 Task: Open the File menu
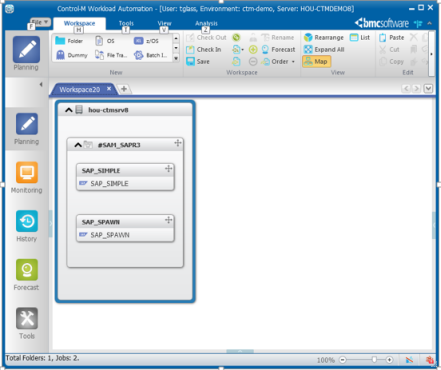40,22
